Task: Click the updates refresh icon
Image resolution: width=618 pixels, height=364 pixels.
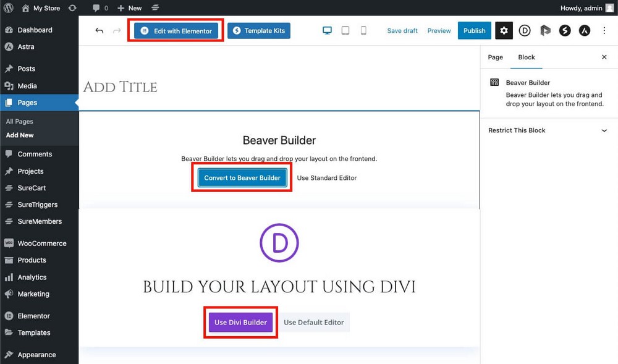Action: (72, 8)
